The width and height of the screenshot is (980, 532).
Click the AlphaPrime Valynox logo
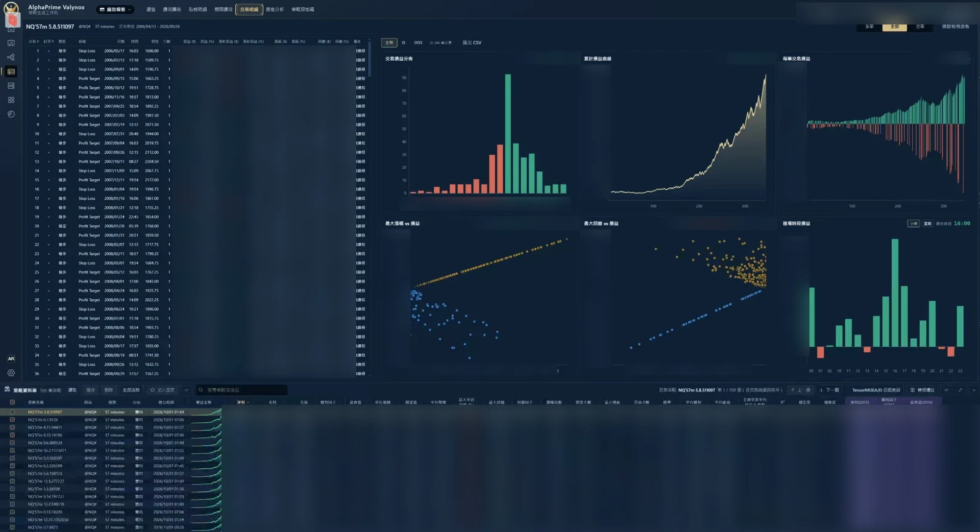coord(11,9)
